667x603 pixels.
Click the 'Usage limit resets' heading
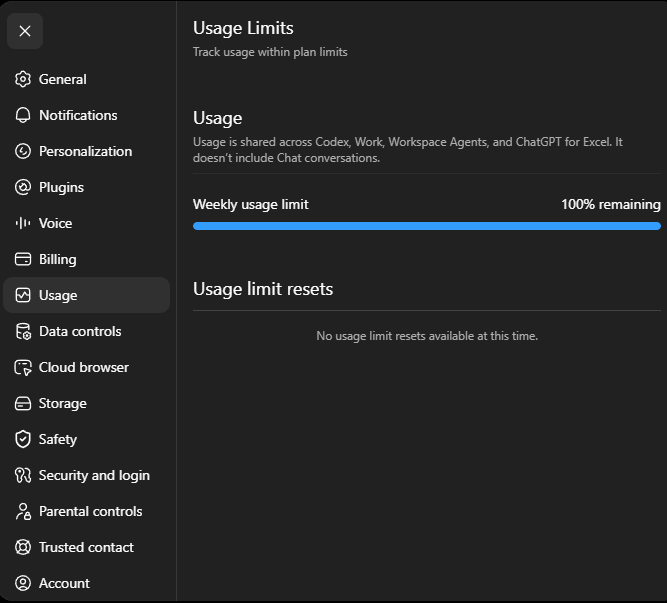pyautogui.click(x=263, y=289)
